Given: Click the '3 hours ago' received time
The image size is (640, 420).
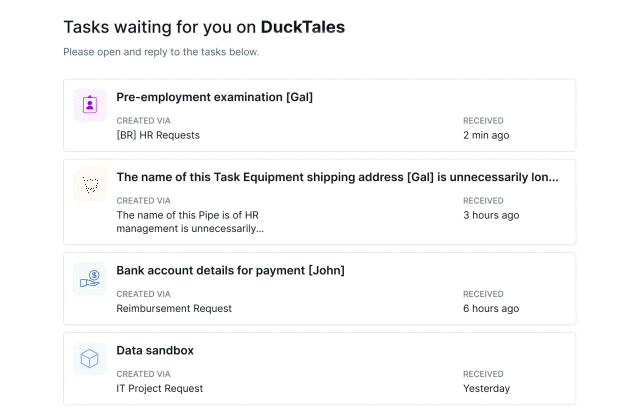Looking at the screenshot, I should (x=491, y=215).
